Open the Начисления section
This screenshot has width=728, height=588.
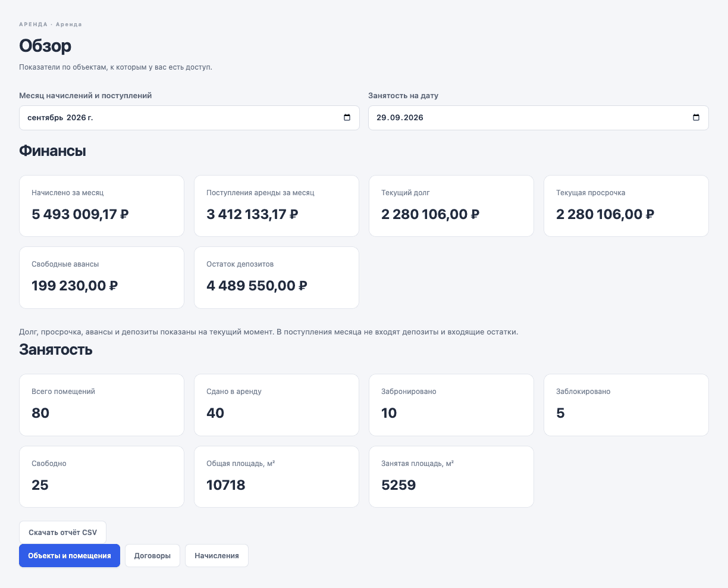216,556
